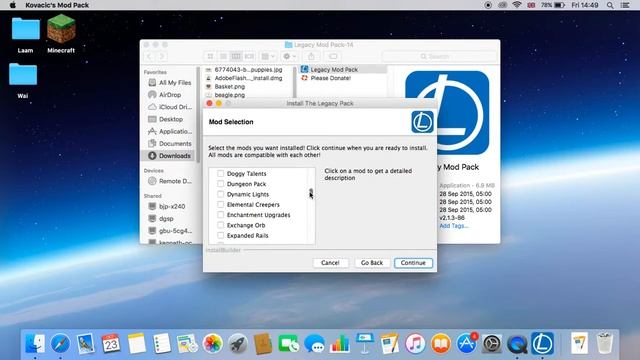The image size is (640, 360).
Task: Open the Finder arrange dropdown
Action: tap(268, 56)
